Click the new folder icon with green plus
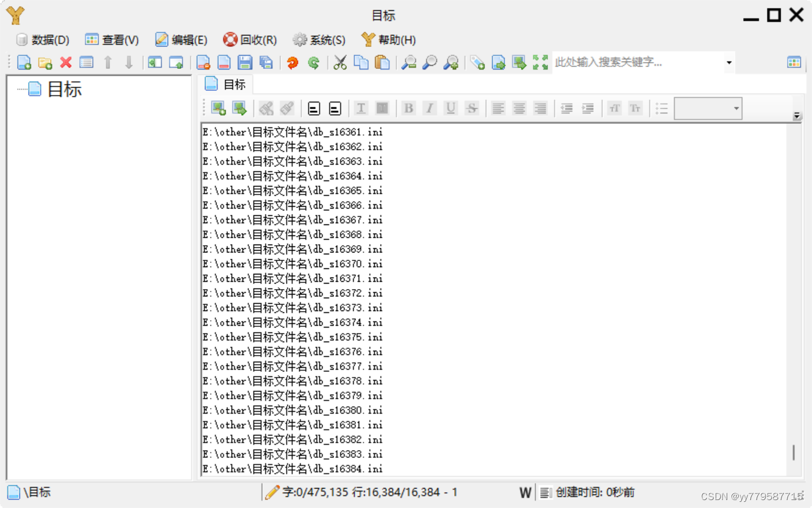 (45, 62)
